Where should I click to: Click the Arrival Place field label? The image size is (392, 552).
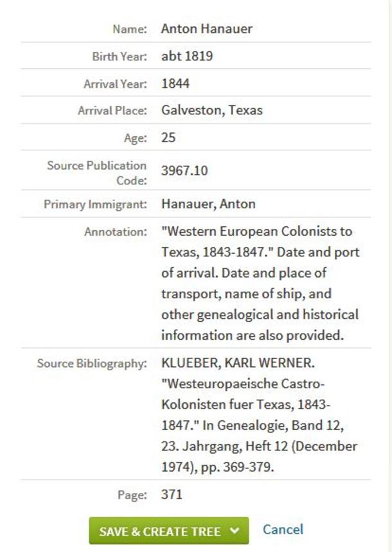(x=112, y=111)
